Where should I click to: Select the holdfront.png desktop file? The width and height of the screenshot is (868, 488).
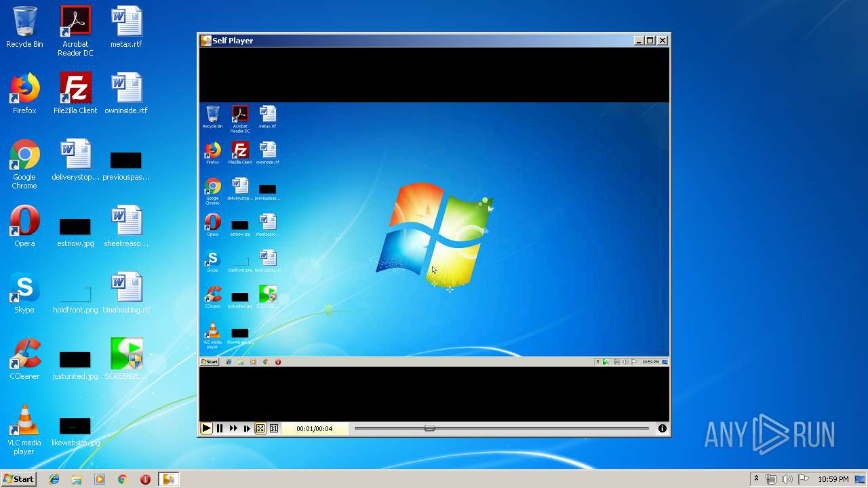coord(75,300)
